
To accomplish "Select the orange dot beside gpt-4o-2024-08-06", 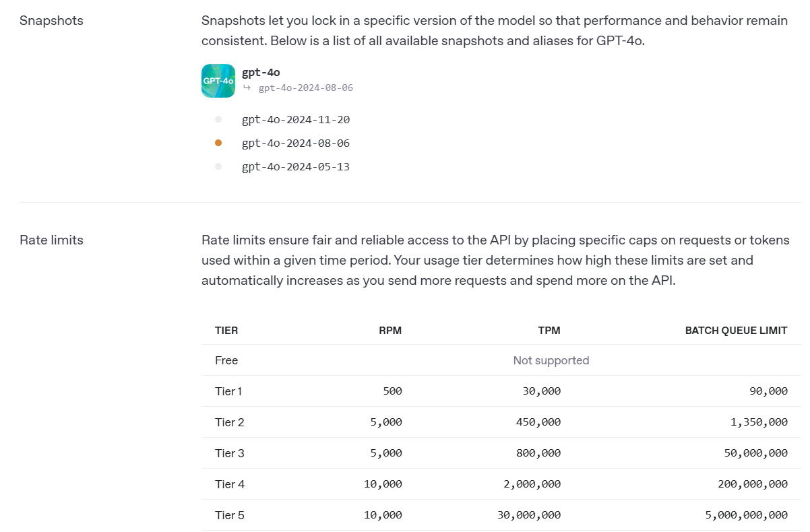I will point(218,143).
